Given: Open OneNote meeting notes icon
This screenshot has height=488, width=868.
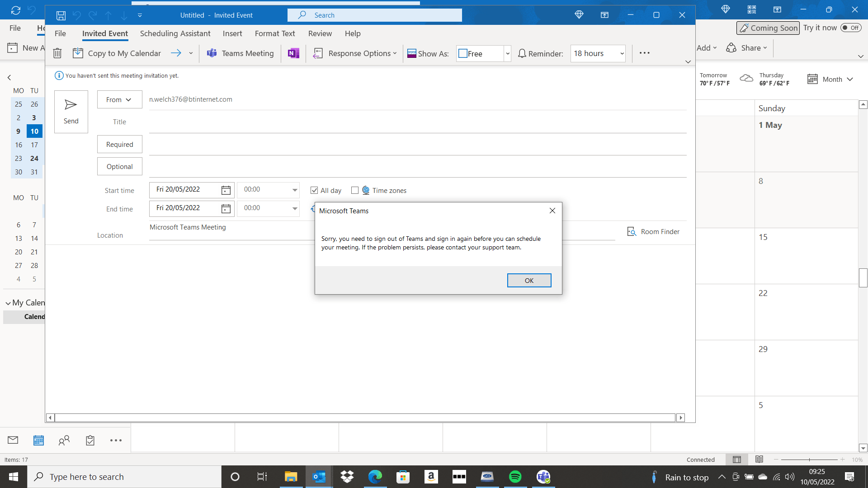Looking at the screenshot, I should tap(293, 53).
